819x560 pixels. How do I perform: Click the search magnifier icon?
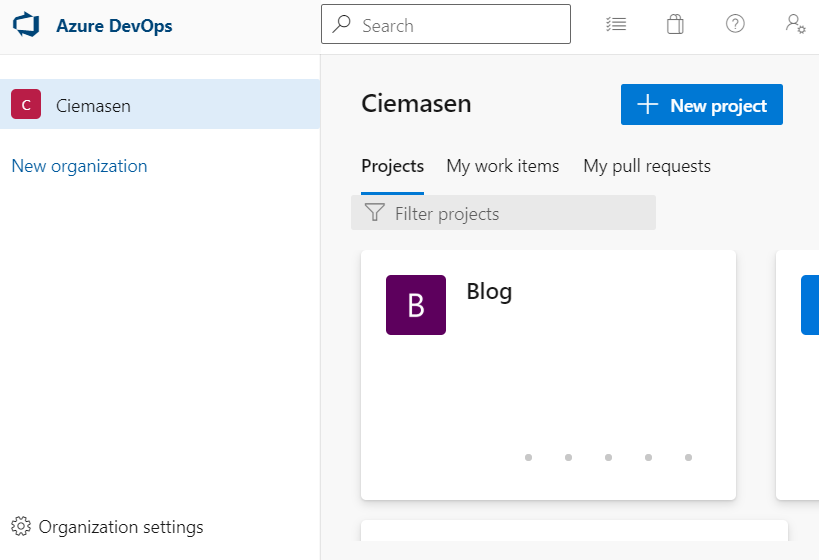point(342,24)
